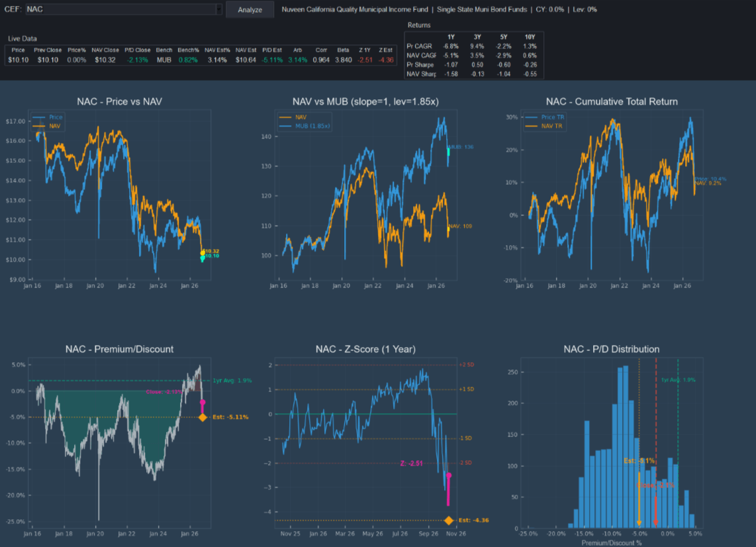Click the P/D Close value -2.13%

138,60
